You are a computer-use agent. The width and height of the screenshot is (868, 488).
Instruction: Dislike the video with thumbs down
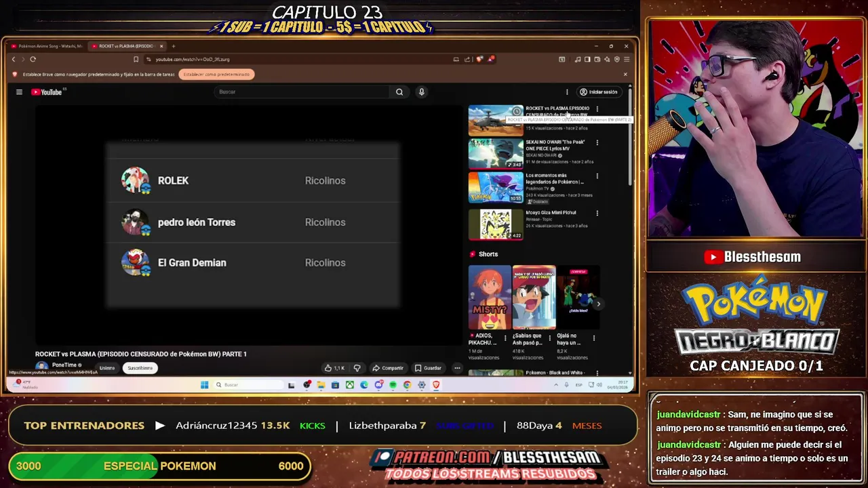tap(357, 368)
